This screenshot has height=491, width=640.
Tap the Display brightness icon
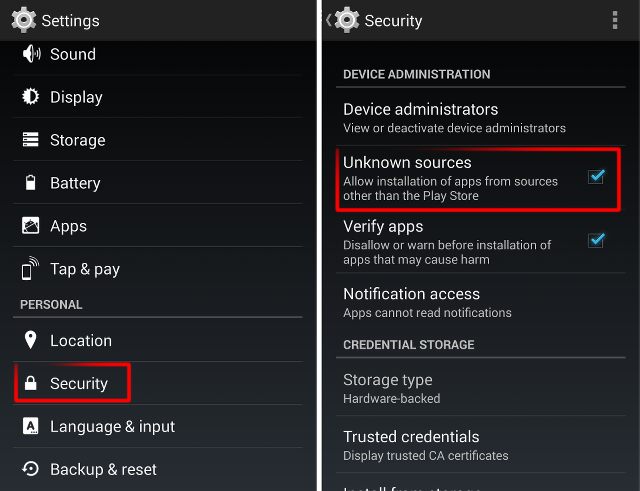coord(31,97)
